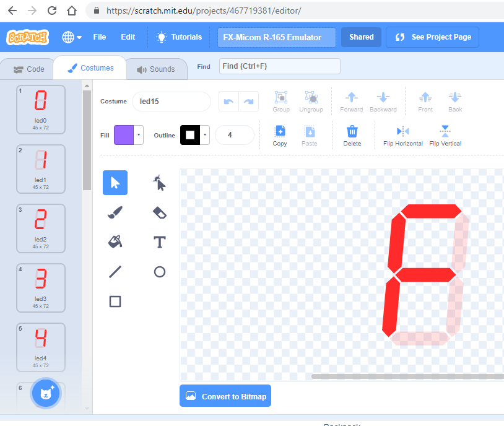Viewport: 504px width, 426px height.
Task: Move shape Backward one layer
Action: pos(383,102)
